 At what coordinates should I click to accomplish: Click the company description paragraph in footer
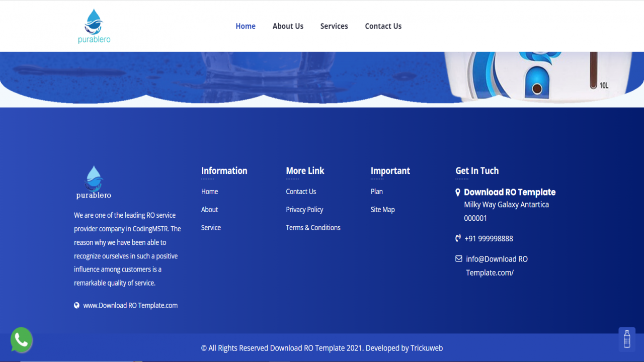pos(127,249)
